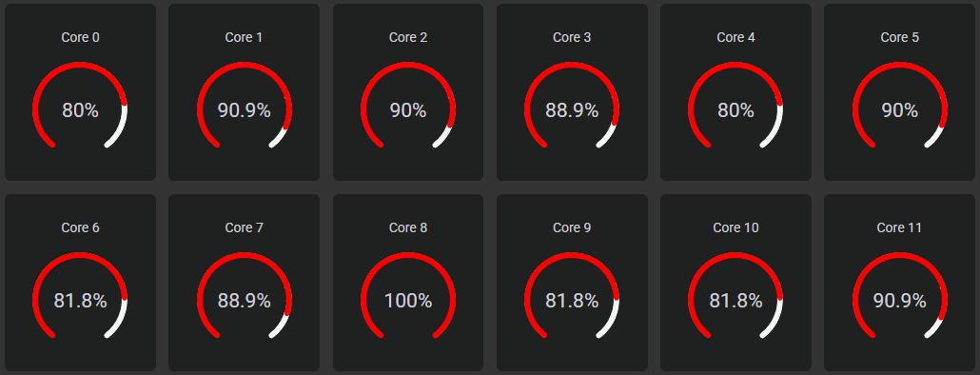Click the Core 4 gauge ring
This screenshot has height=375, width=980.
coord(735,105)
